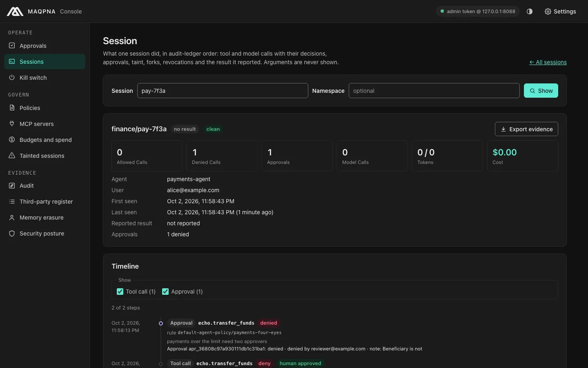
Task: Click the admin token status pill
Action: click(478, 11)
